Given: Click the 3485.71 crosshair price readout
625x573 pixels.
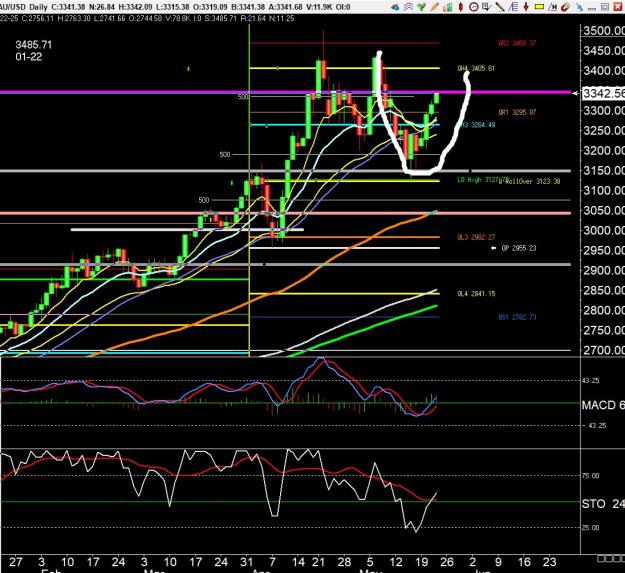Looking at the screenshot, I should click(x=33, y=45).
